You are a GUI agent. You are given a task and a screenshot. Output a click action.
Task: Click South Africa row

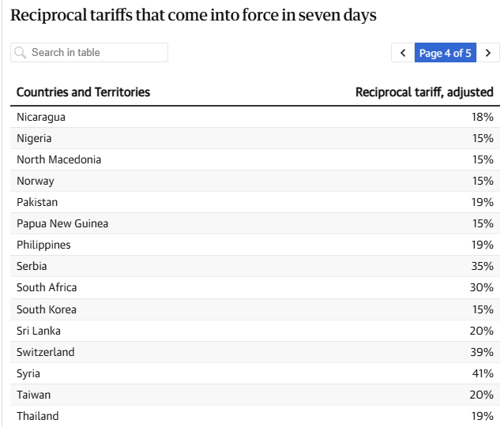(255, 287)
